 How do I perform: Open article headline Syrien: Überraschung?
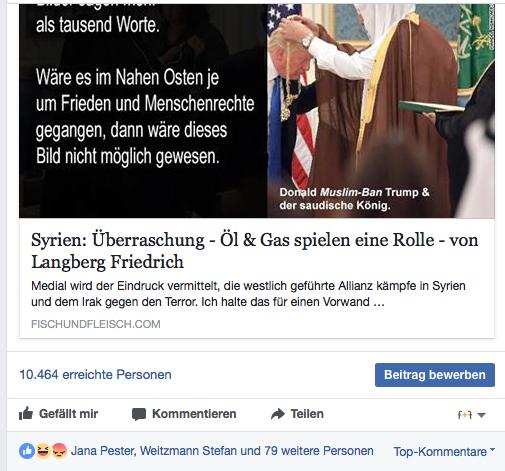(x=255, y=251)
